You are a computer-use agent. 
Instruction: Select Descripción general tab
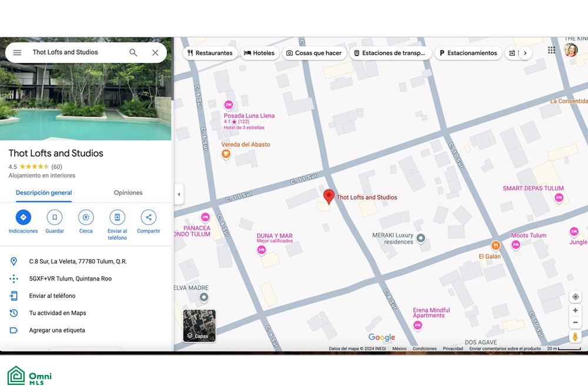[x=44, y=193]
